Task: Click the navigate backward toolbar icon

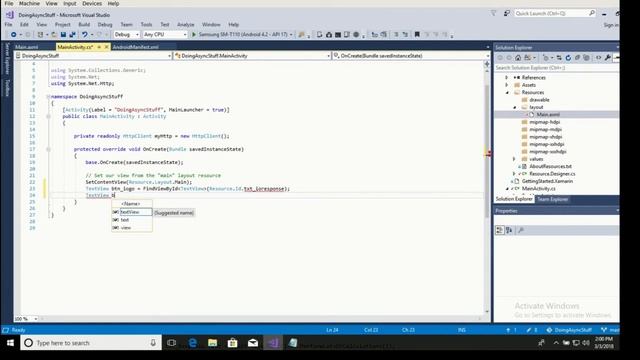Action: (13, 35)
